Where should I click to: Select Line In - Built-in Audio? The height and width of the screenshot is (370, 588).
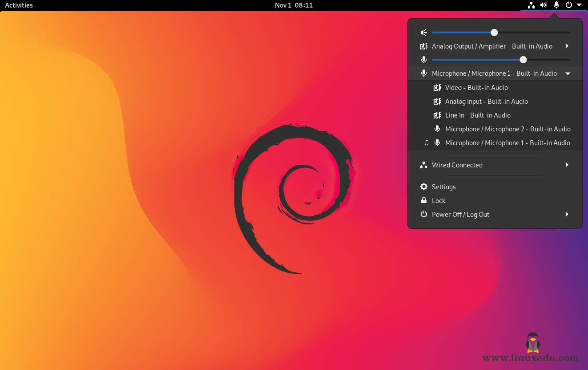tap(495, 115)
